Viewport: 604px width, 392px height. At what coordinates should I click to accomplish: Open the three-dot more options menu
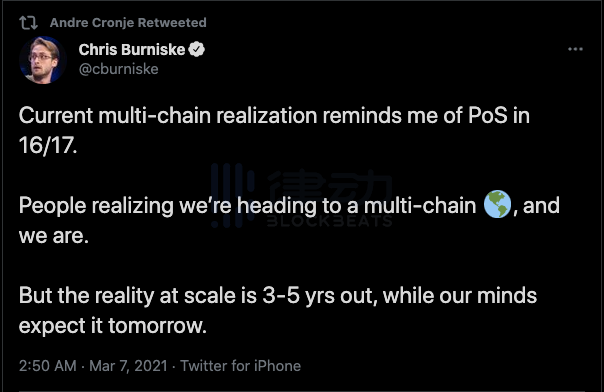575,49
